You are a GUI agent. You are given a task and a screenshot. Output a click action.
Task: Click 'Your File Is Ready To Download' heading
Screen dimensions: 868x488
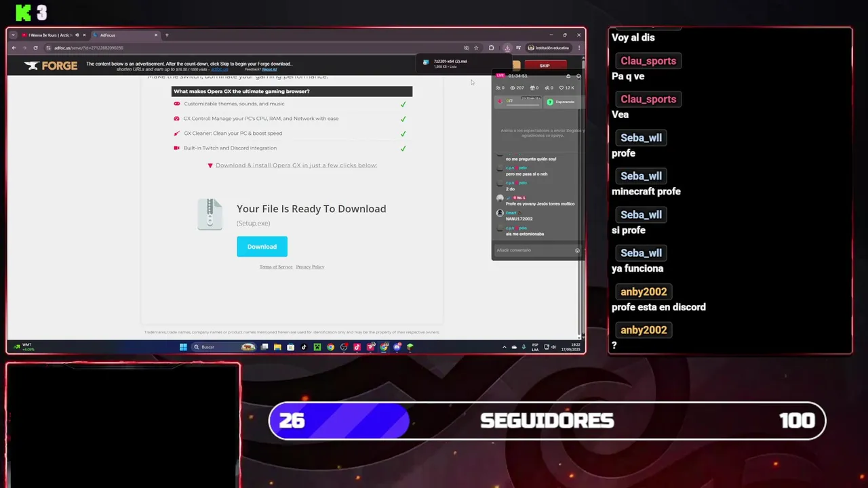[311, 209]
